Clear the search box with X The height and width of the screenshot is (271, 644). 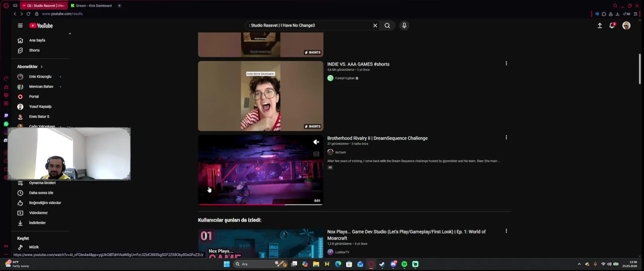pos(375,26)
